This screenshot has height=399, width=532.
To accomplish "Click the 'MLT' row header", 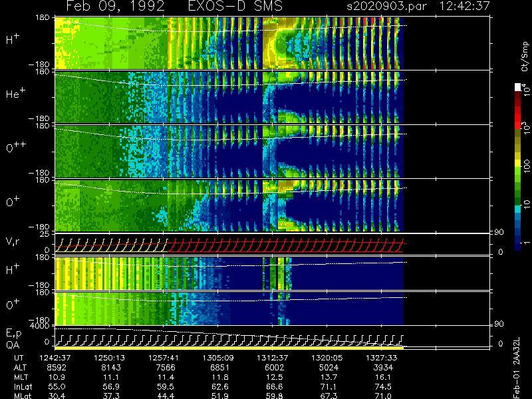I will 21,377.
